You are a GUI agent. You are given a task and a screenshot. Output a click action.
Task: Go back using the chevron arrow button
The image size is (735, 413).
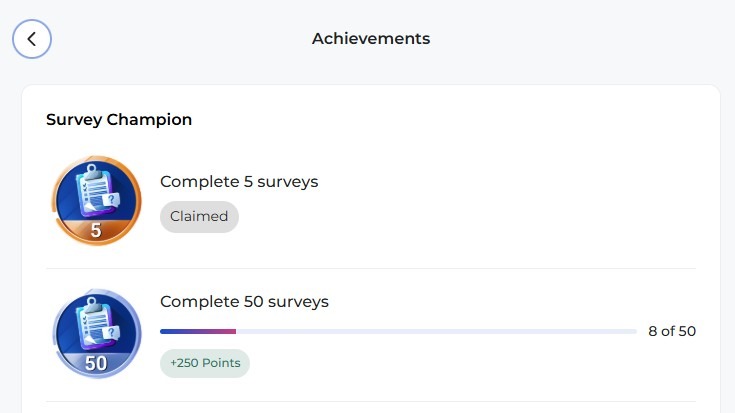click(x=32, y=39)
